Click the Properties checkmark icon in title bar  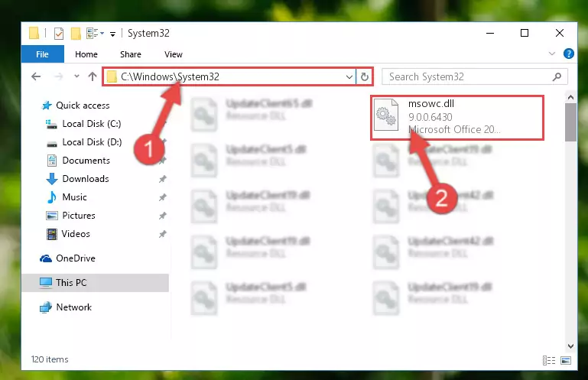[59, 34]
